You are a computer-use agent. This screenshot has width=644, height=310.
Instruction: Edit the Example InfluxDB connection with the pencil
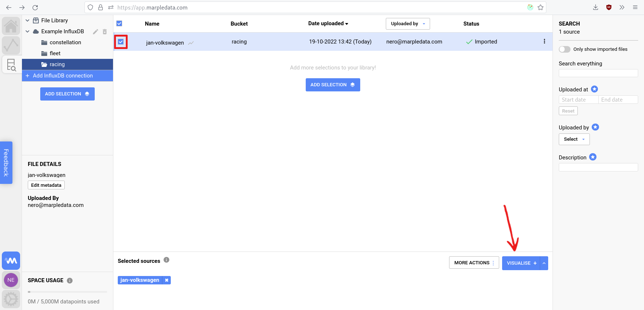click(x=95, y=32)
